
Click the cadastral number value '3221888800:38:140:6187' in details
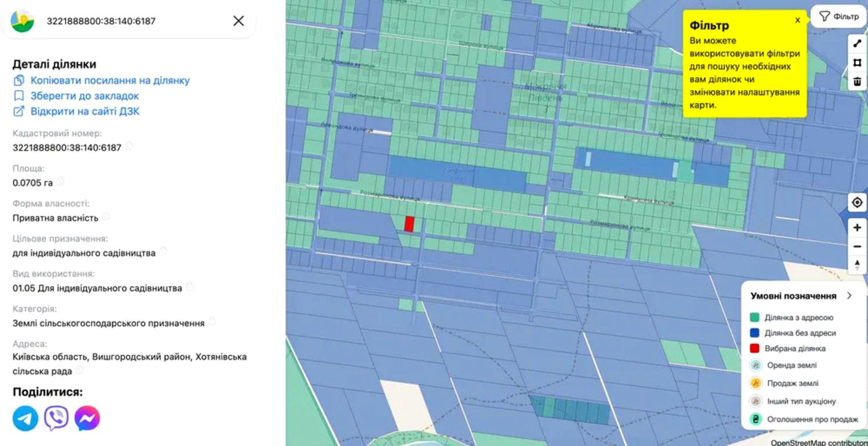[67, 148]
